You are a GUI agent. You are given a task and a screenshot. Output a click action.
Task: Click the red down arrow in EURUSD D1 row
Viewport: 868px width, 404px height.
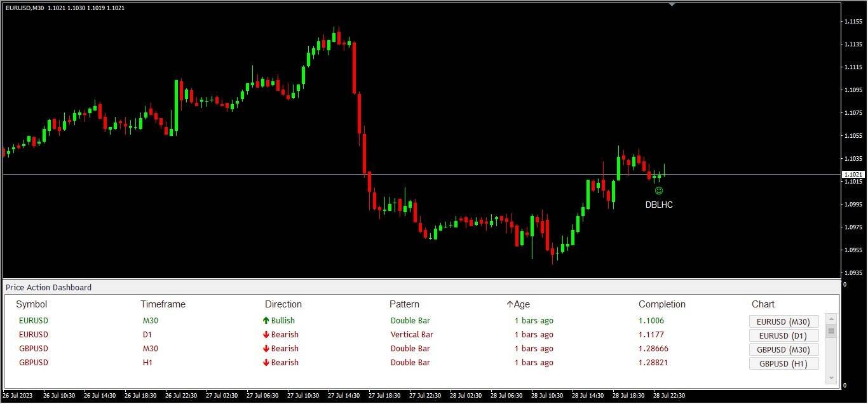pyautogui.click(x=266, y=335)
